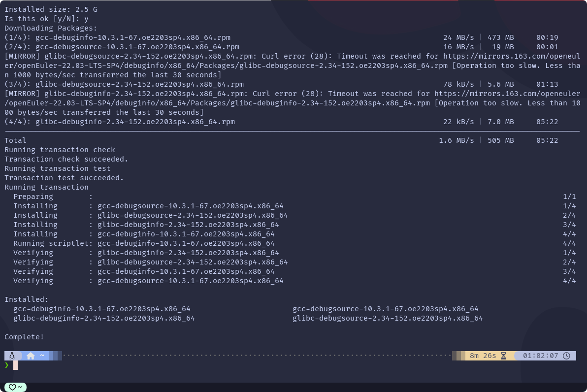The width and height of the screenshot is (587, 392).
Task: Click "4/4" on the Verifying gcc-debugsource row
Action: pos(569,281)
